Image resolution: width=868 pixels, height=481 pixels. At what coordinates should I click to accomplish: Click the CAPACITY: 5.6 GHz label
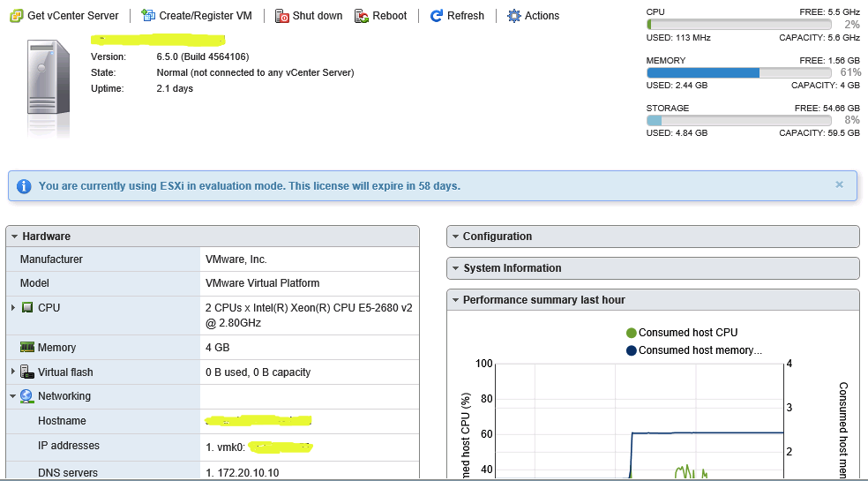pos(819,38)
